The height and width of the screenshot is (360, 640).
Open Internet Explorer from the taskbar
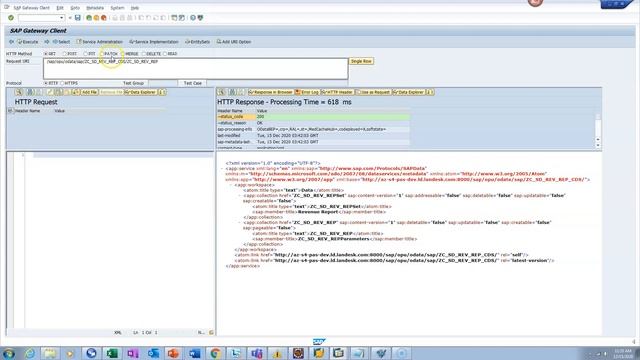(30, 353)
